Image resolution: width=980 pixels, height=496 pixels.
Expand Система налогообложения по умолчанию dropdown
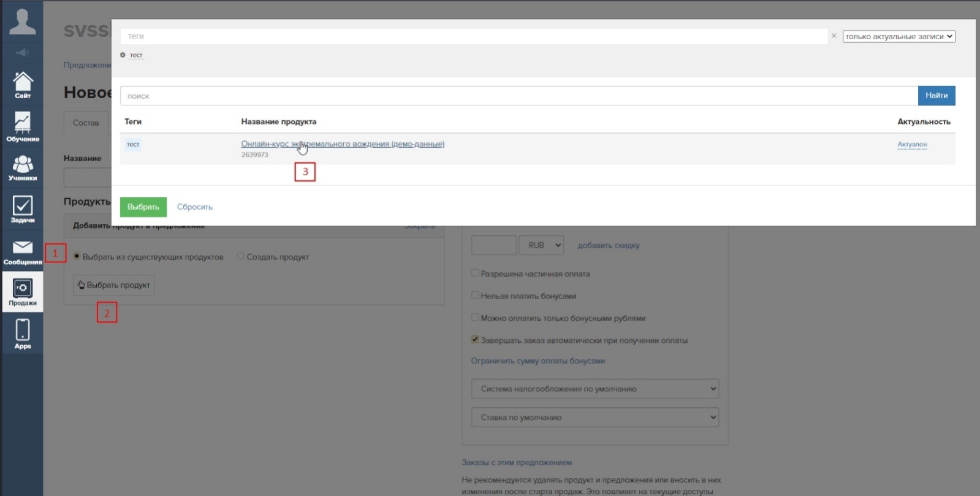click(x=594, y=389)
